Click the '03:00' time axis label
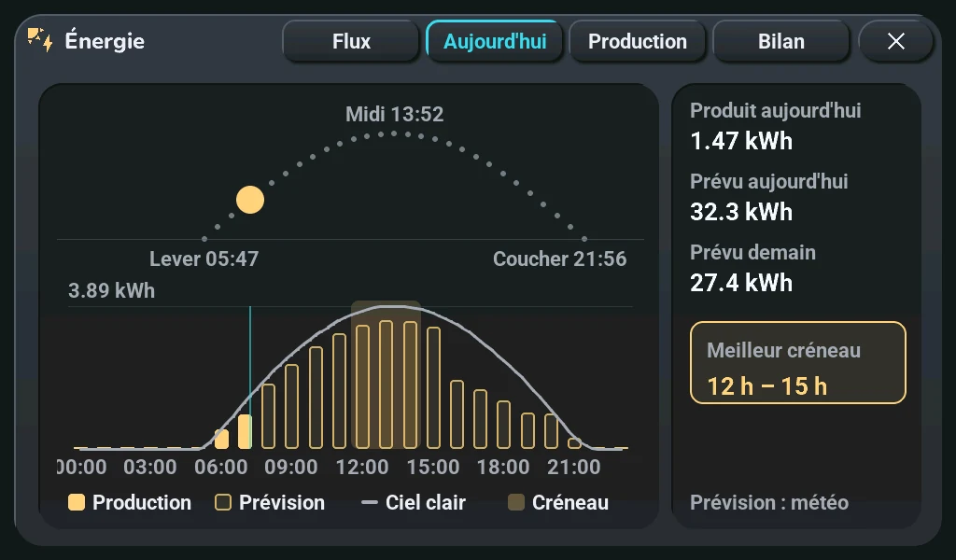 (150, 468)
